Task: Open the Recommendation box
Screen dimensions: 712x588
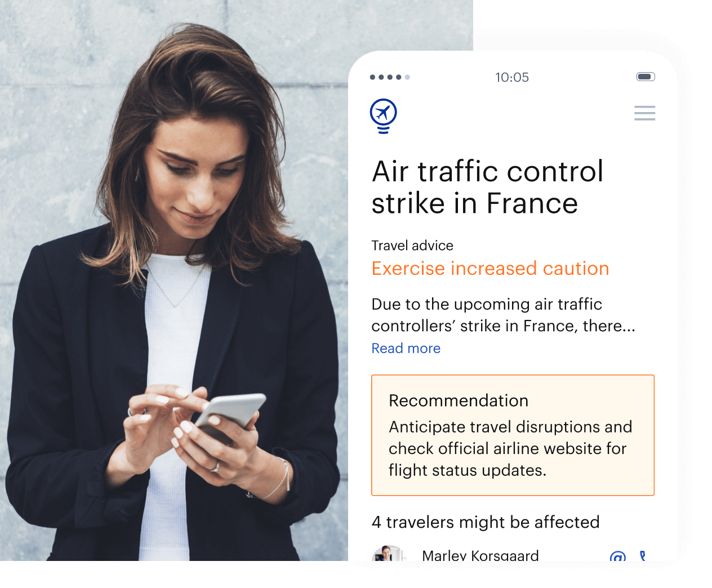Action: point(513,435)
